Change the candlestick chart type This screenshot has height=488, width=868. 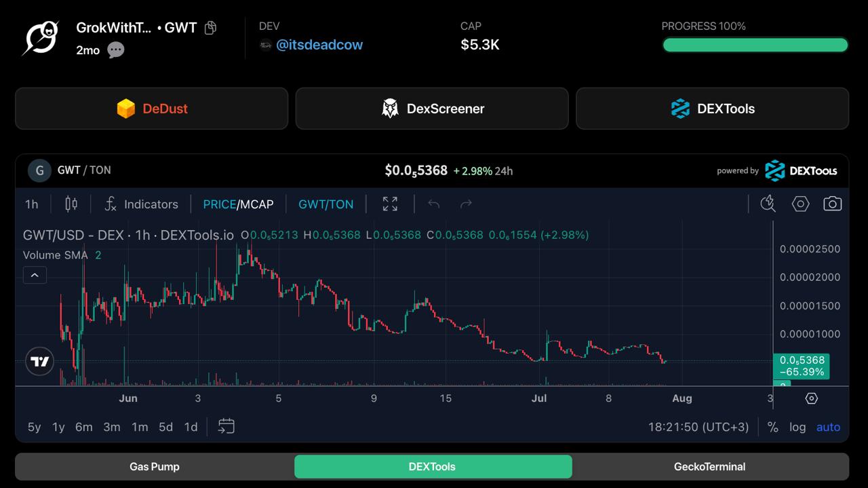click(71, 204)
